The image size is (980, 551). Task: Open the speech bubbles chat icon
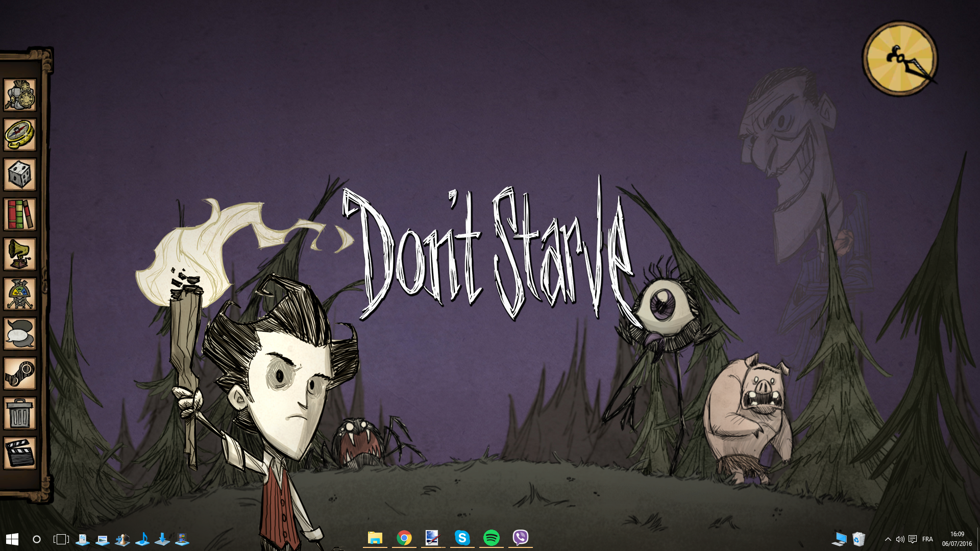(20, 334)
